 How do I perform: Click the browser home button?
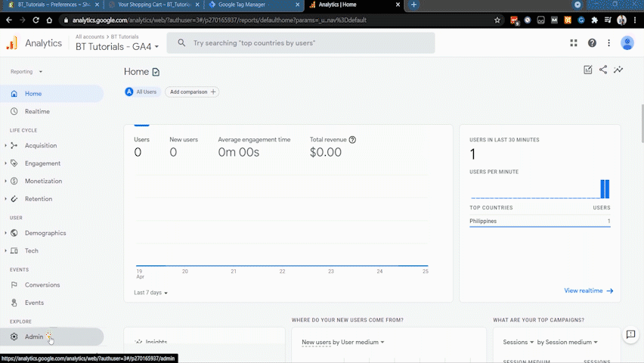click(49, 20)
